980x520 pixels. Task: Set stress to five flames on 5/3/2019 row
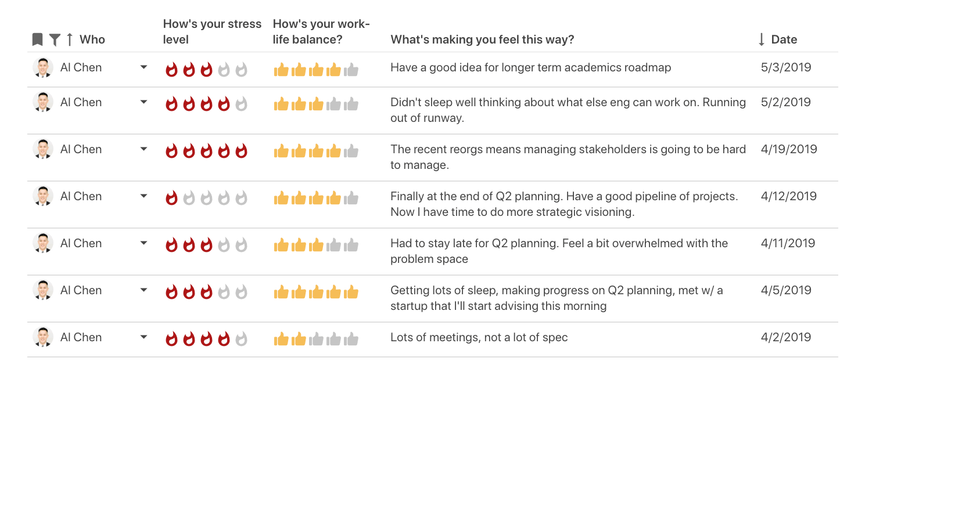click(242, 70)
